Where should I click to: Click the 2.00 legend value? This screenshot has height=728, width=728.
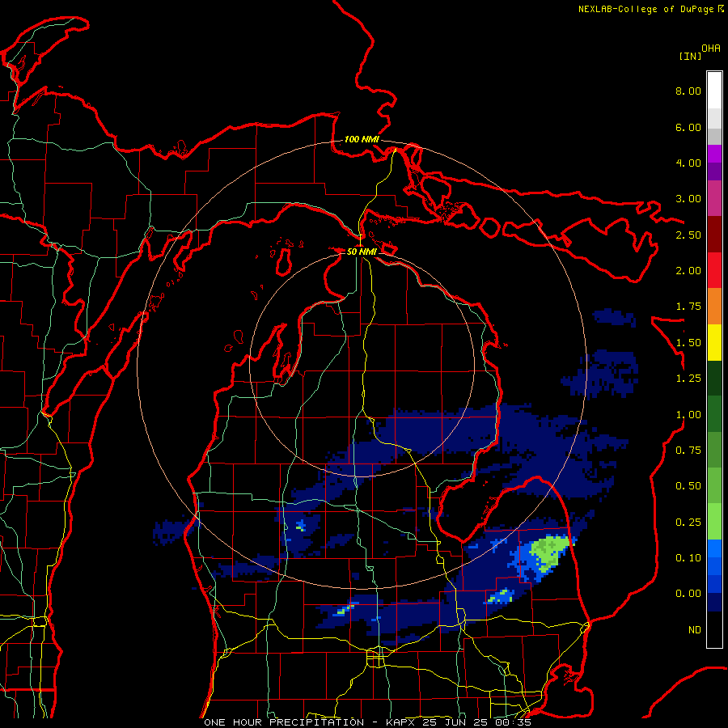tap(688, 271)
